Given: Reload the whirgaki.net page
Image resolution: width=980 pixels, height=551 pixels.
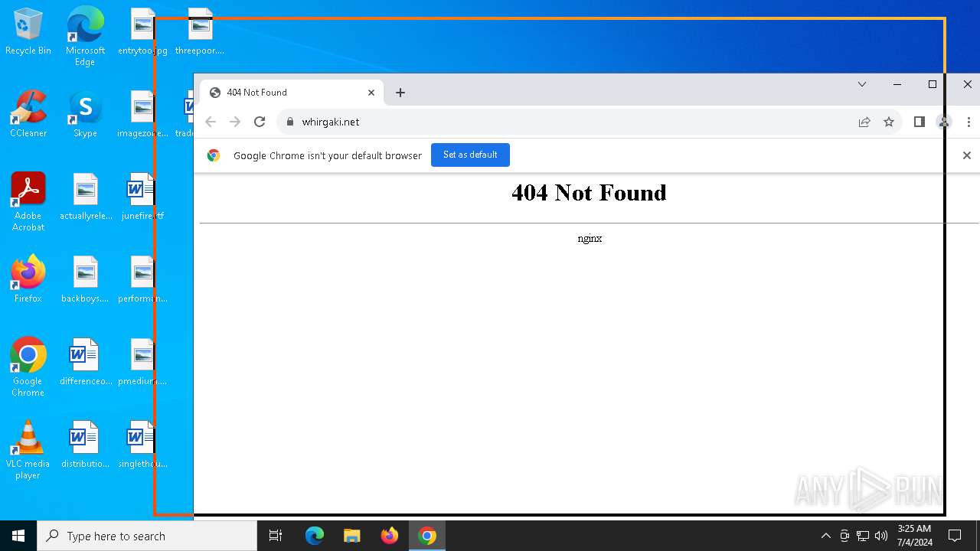Looking at the screenshot, I should point(260,122).
